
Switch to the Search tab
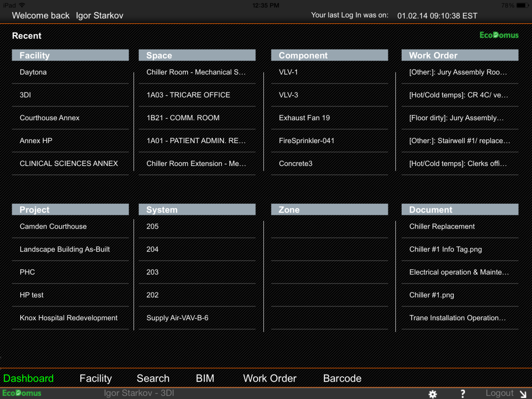(x=153, y=378)
